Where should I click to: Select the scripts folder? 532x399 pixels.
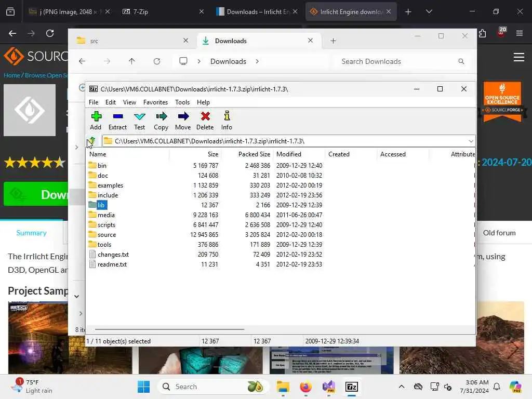(x=106, y=224)
